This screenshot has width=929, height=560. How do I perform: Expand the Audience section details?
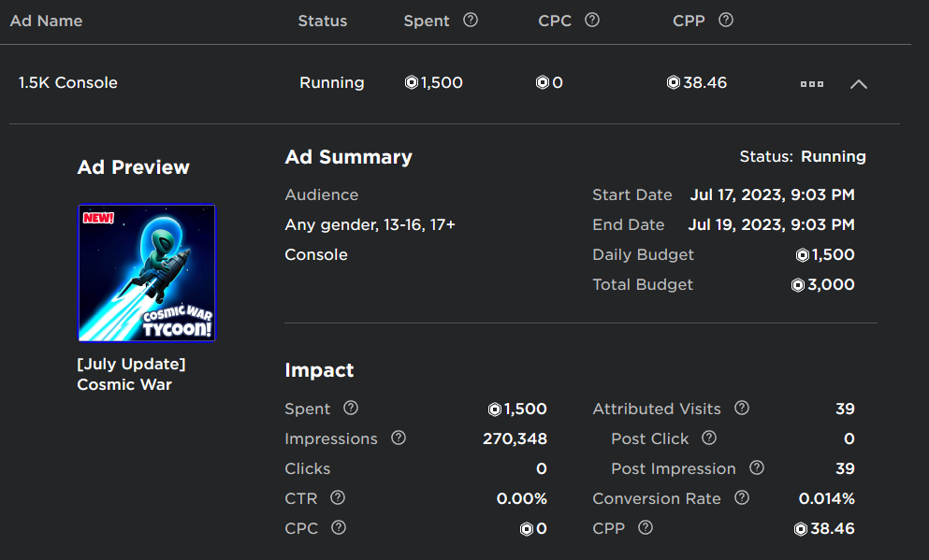click(322, 194)
